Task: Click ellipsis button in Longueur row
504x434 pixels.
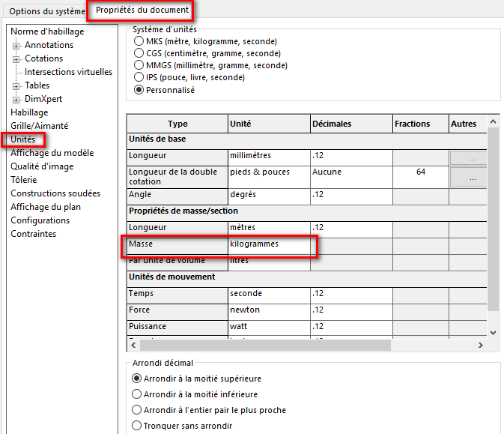Action: pos(469,157)
